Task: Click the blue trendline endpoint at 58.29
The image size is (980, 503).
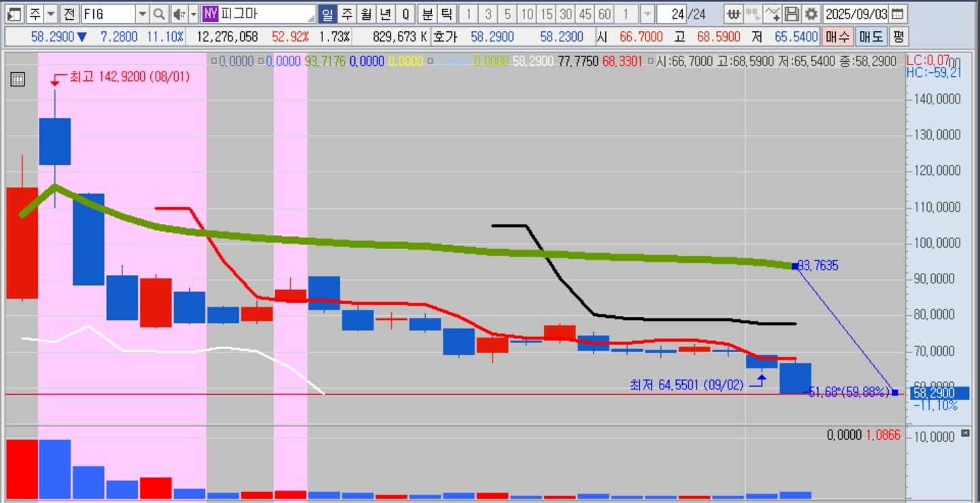Action: pyautogui.click(x=894, y=393)
